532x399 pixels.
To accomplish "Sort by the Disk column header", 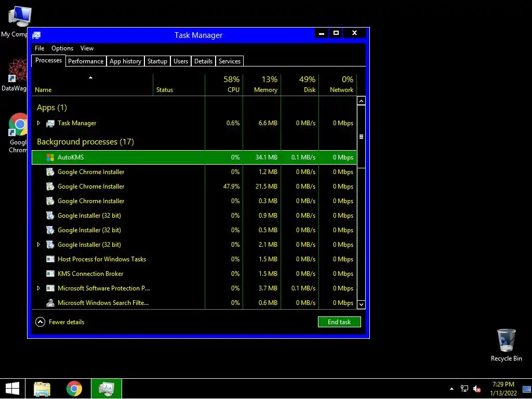I will 300,85.
